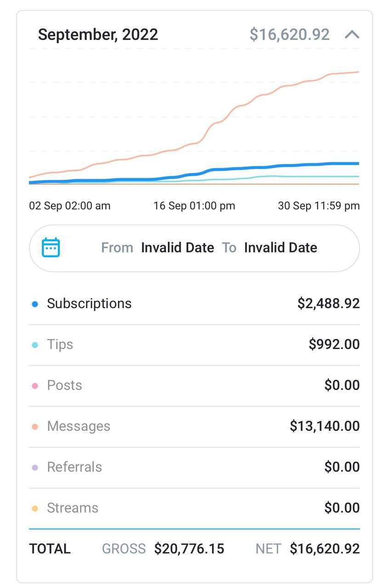Click the orange Messages legend dot
389x588 pixels.
coord(35,427)
